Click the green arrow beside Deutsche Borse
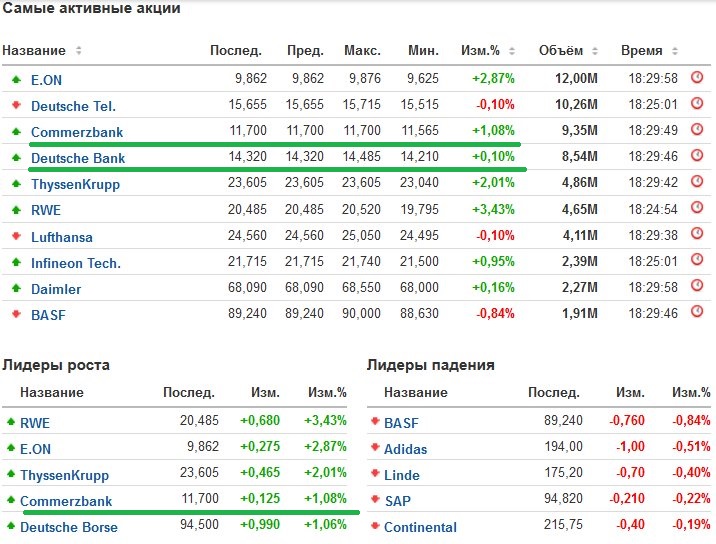The image size is (716, 544). [10, 526]
